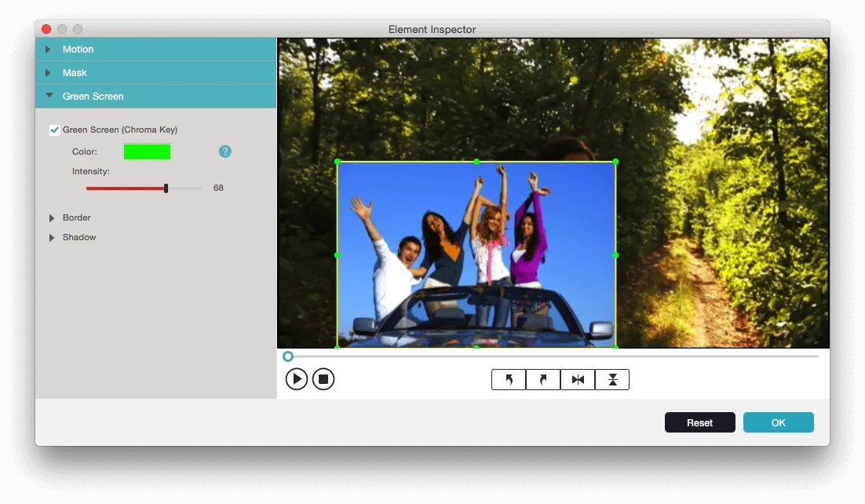
Task: Select the overlay clip in the preview
Action: coord(476,254)
